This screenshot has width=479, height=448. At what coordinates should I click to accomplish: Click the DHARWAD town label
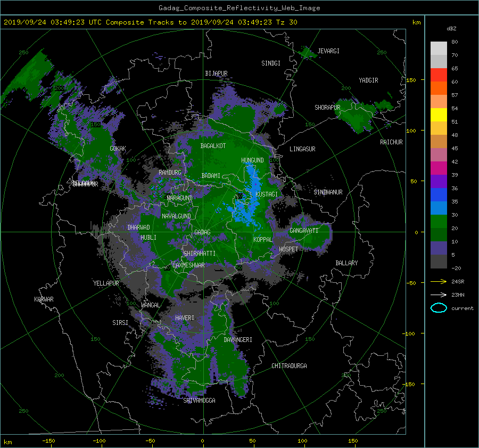(139, 227)
